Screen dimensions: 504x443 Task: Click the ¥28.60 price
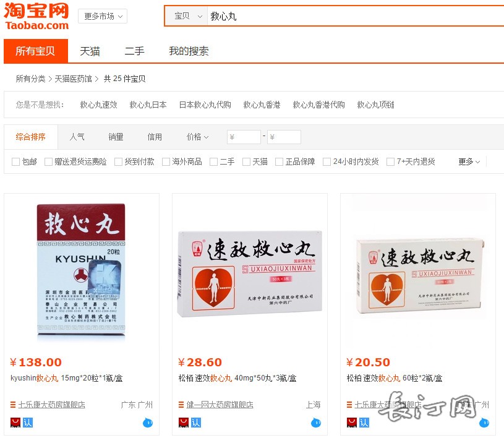pyautogui.click(x=200, y=363)
